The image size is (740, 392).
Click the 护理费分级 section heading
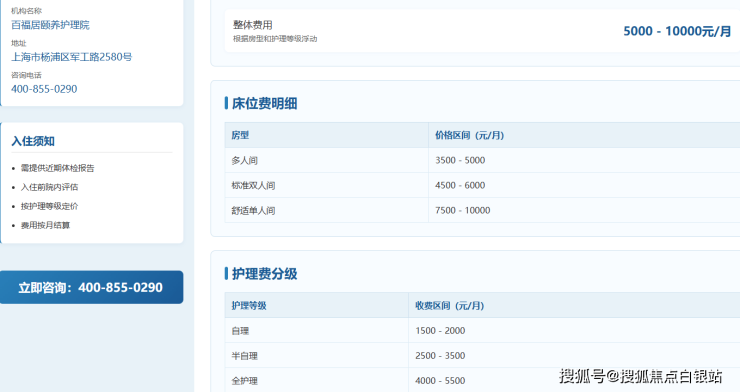264,274
